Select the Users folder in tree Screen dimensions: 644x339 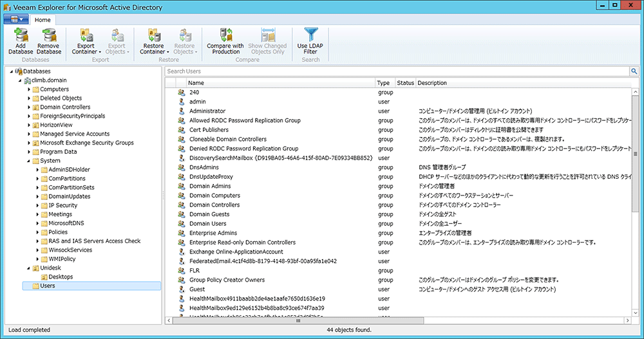click(91, 286)
